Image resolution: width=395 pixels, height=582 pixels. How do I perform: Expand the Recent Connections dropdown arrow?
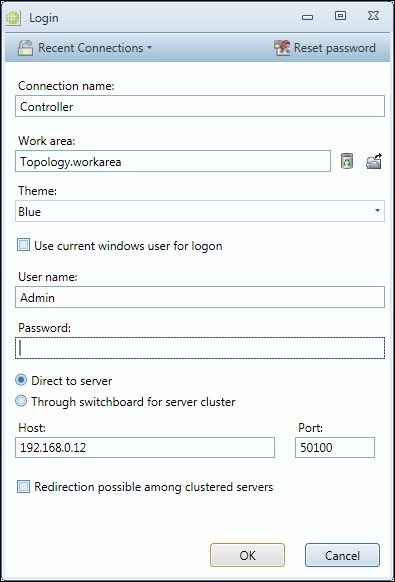[x=149, y=48]
